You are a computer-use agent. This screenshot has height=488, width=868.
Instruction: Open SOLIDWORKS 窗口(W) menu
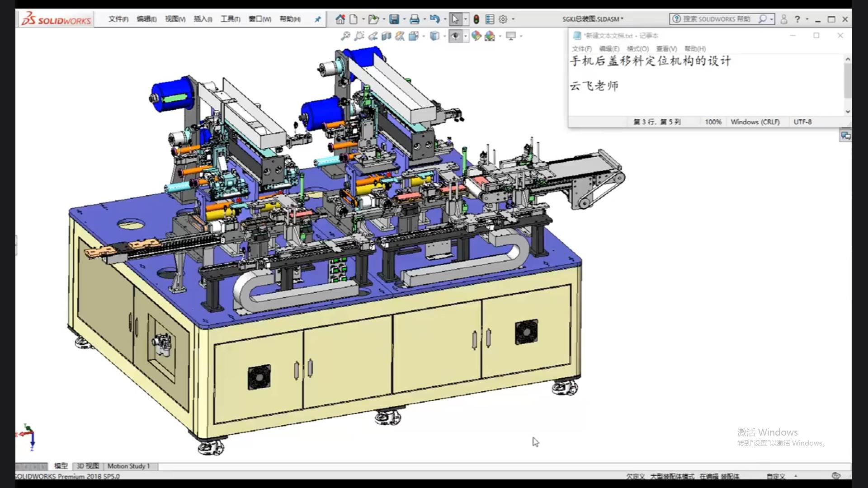click(x=260, y=19)
